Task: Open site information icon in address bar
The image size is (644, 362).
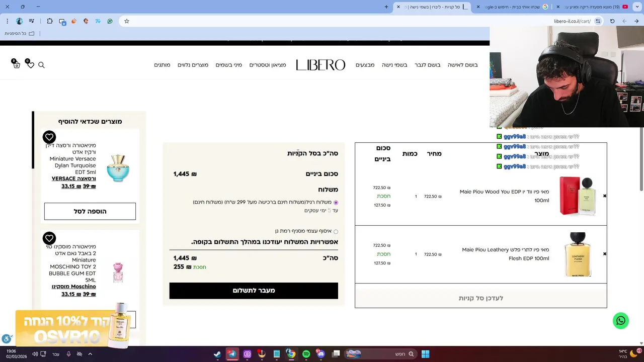Action: (x=598, y=21)
